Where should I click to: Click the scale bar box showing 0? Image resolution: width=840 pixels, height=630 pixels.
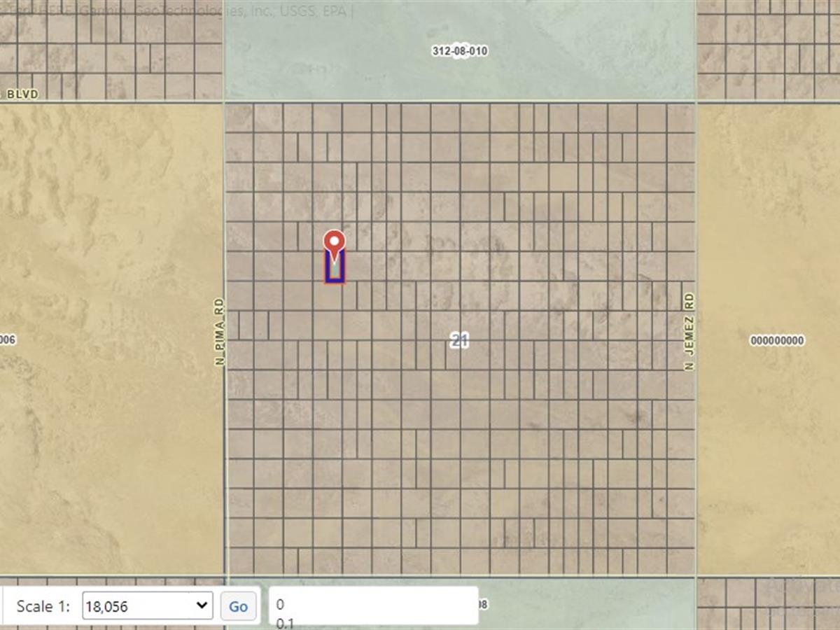click(x=373, y=605)
